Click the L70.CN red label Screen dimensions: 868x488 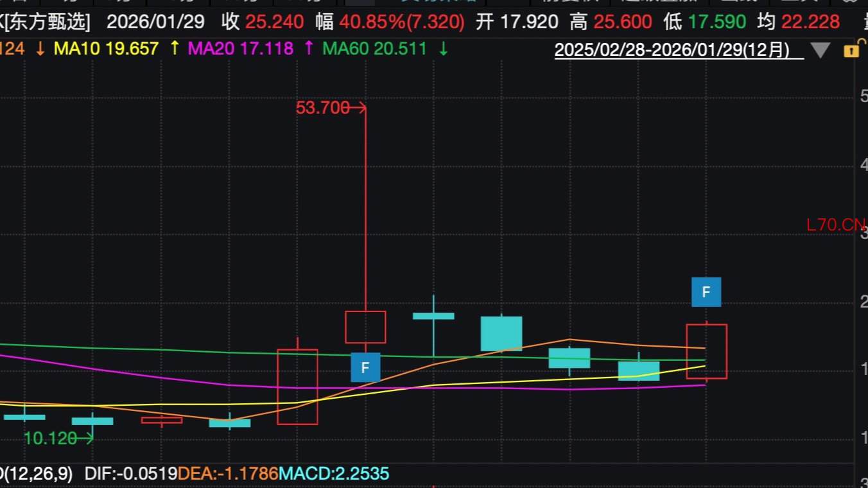(836, 225)
